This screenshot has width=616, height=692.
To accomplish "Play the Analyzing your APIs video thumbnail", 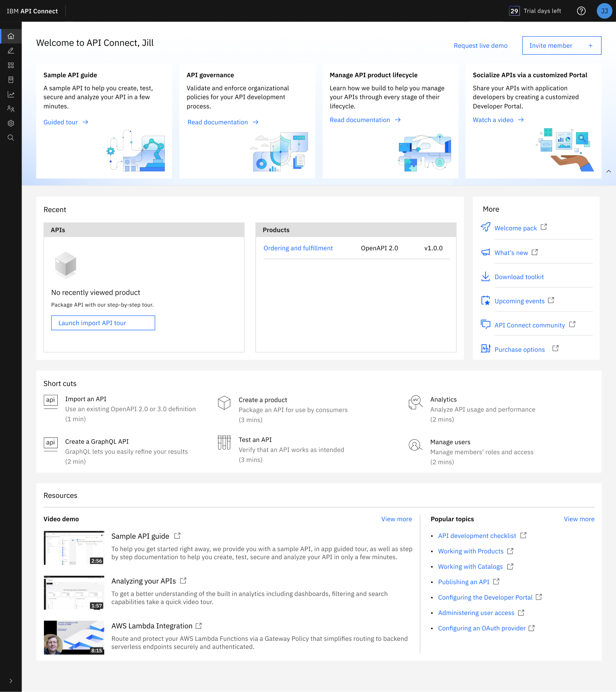I will click(74, 593).
